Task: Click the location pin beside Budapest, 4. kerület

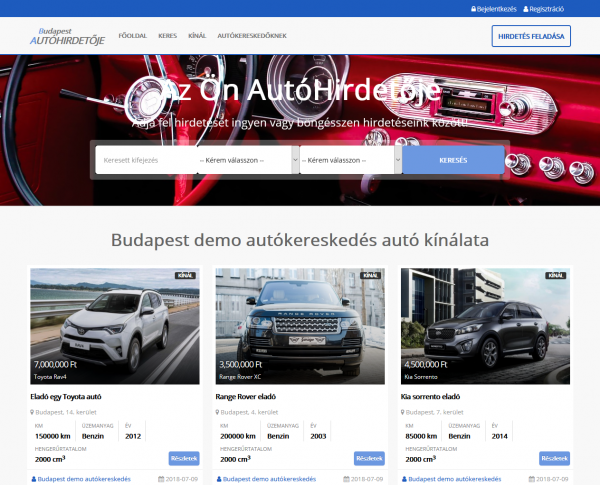Action: (x=217, y=412)
